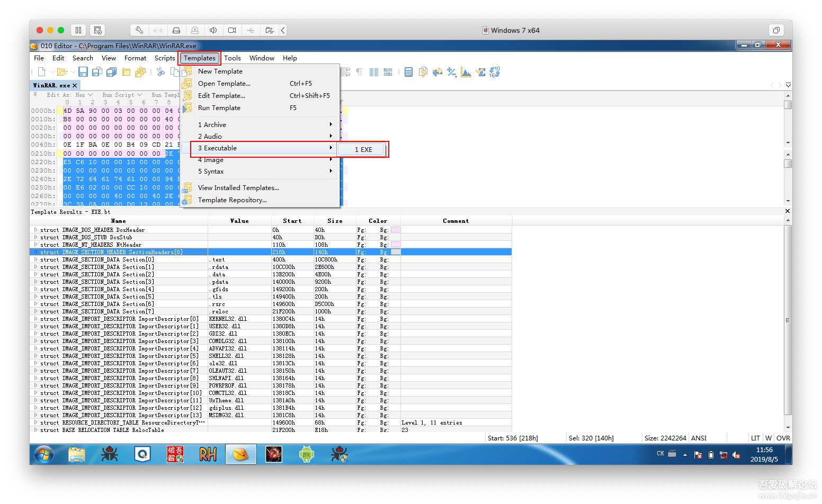Expand struct IMAGE_NT_HEADERS NtHeader row
Image resolution: width=822 pixels, height=504 pixels.
35,245
